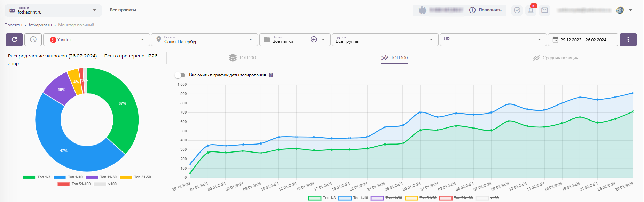Select the ТОП 100 stacked layers tab
The image size is (644, 202).
pos(242,58)
